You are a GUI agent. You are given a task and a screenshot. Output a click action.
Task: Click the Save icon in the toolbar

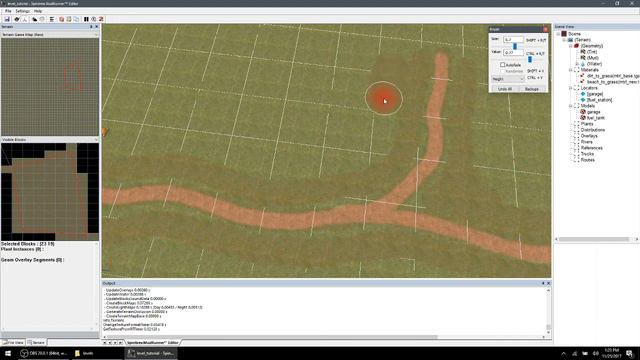pos(7,19)
